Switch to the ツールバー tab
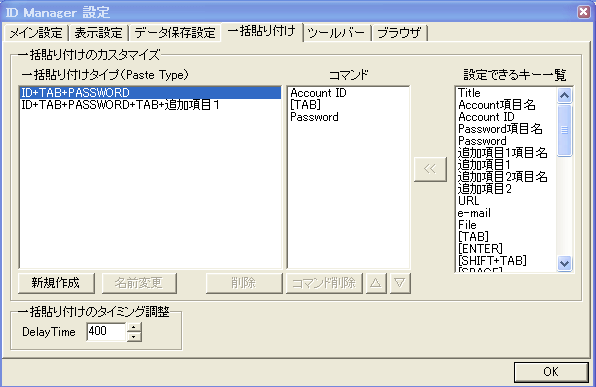596x387 pixels. (x=336, y=33)
